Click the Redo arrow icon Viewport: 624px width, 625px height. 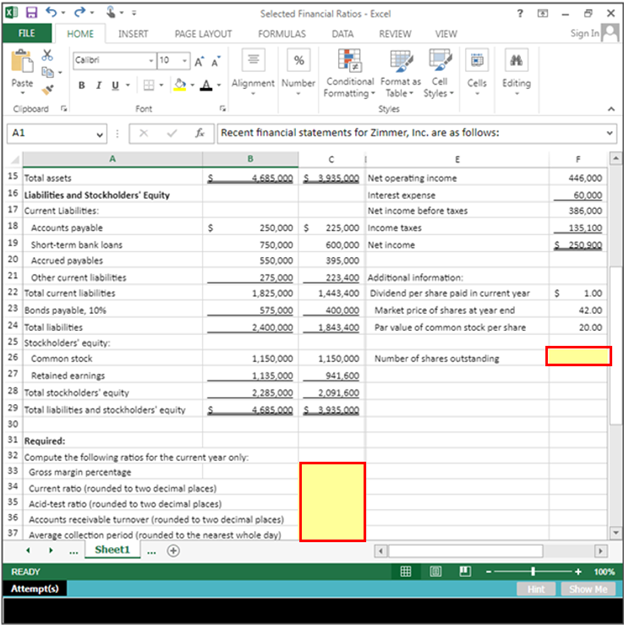(x=79, y=12)
